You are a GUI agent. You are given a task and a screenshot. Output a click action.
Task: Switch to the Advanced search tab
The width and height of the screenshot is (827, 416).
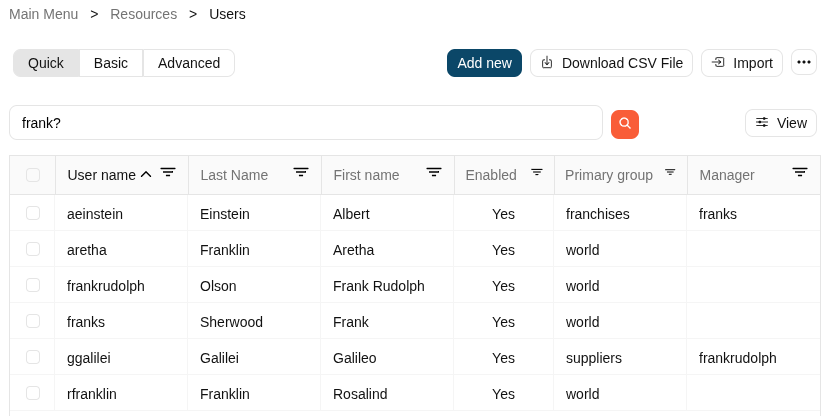189,63
